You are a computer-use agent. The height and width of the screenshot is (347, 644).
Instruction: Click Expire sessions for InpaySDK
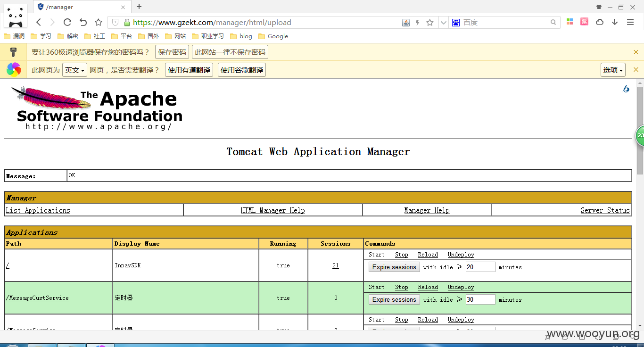[394, 267]
